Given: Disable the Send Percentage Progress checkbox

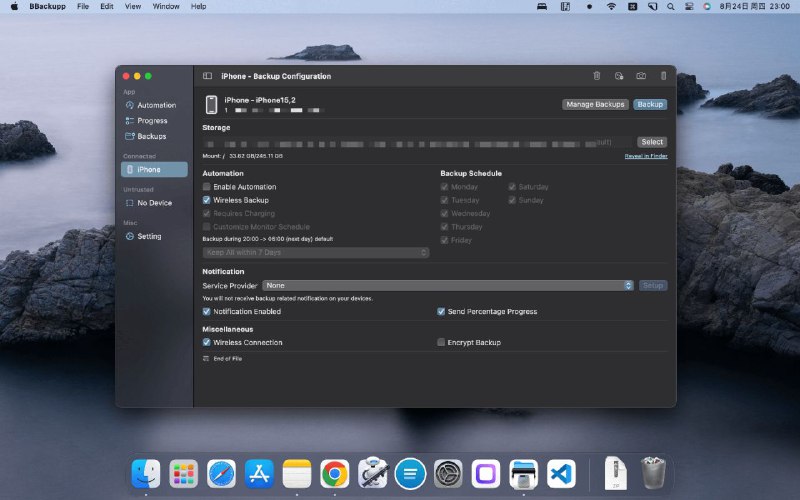Looking at the screenshot, I should pyautogui.click(x=441, y=312).
